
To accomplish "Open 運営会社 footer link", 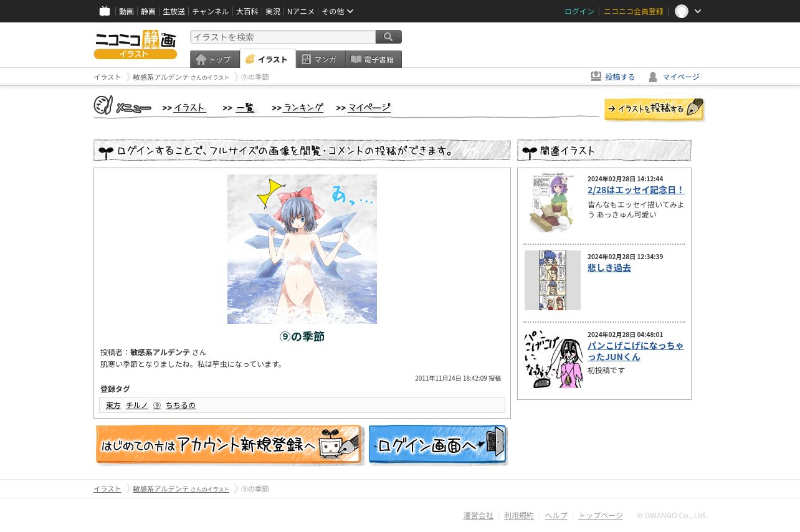I will click(479, 515).
